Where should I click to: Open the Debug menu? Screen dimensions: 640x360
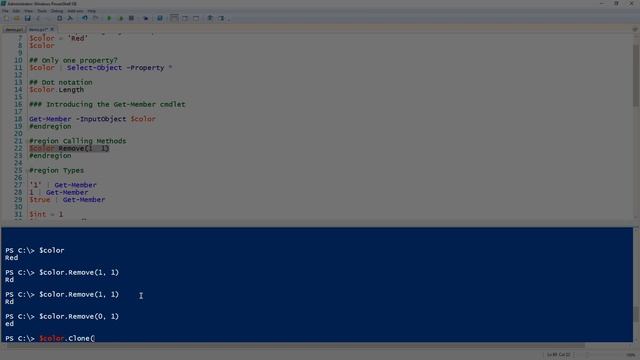pos(57,11)
